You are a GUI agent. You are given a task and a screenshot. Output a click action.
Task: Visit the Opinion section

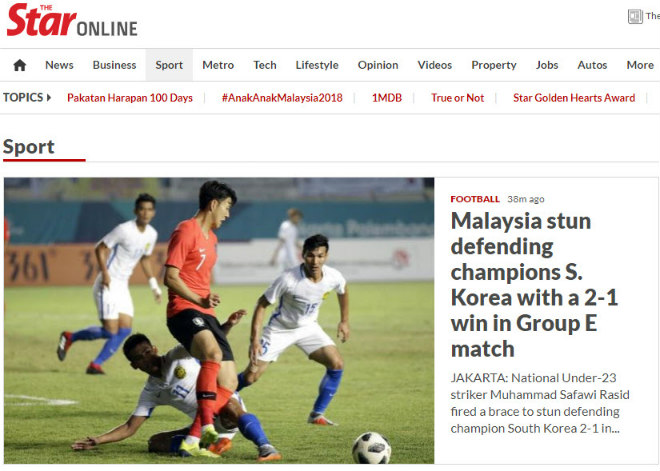[378, 65]
